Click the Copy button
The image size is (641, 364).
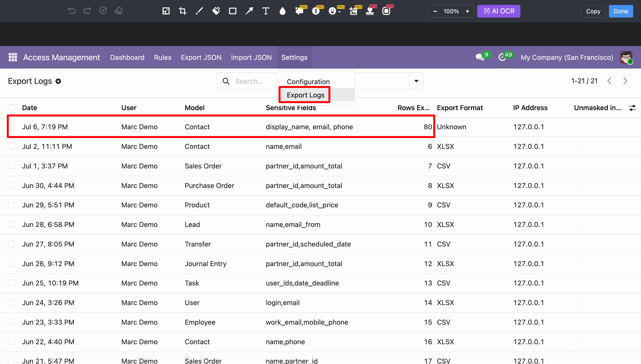(x=593, y=11)
